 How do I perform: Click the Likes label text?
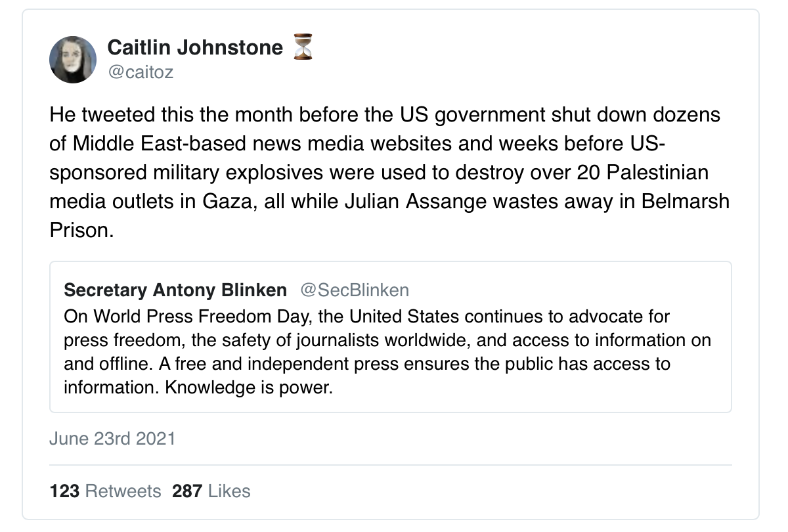[229, 491]
